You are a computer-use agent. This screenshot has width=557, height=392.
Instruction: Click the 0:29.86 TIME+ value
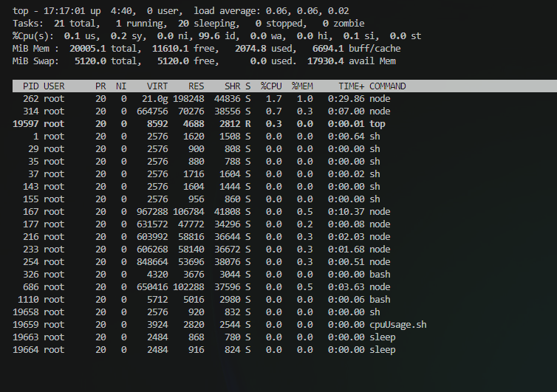click(x=346, y=99)
